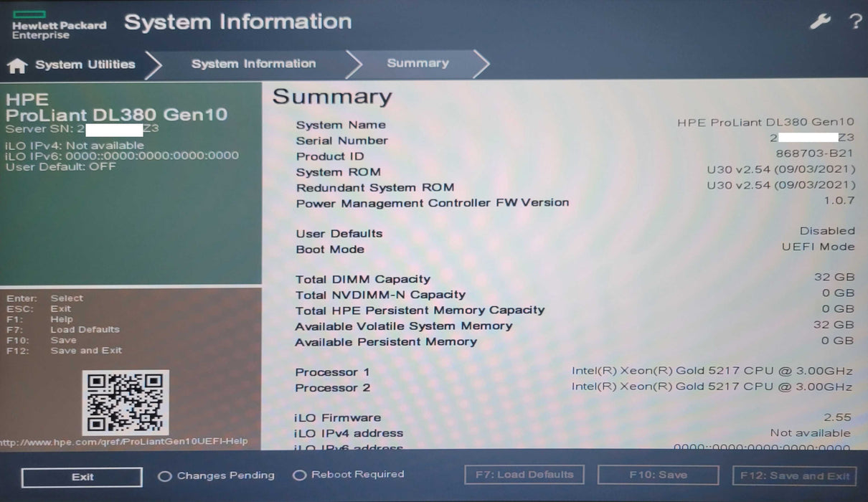Screen dimensions: 868x502
Task: Click the Changes Pending indicator circle
Action: pyautogui.click(x=164, y=476)
